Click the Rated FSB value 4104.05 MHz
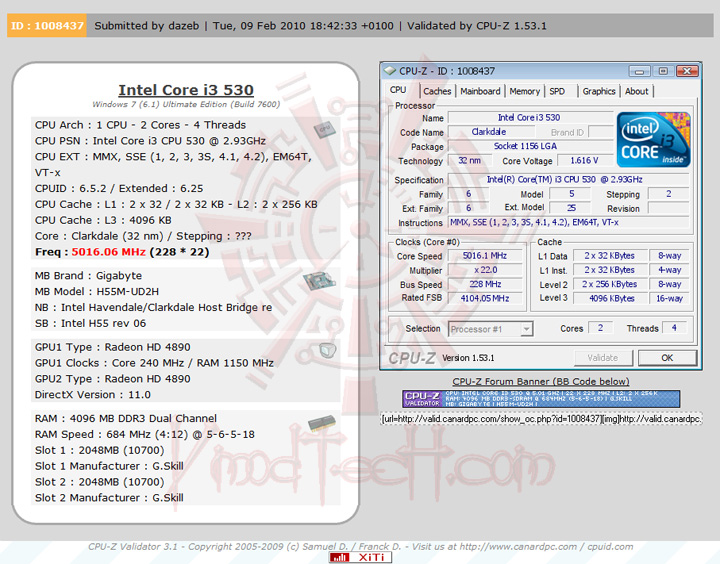Viewport: 720px width, 564px height. coord(485,299)
